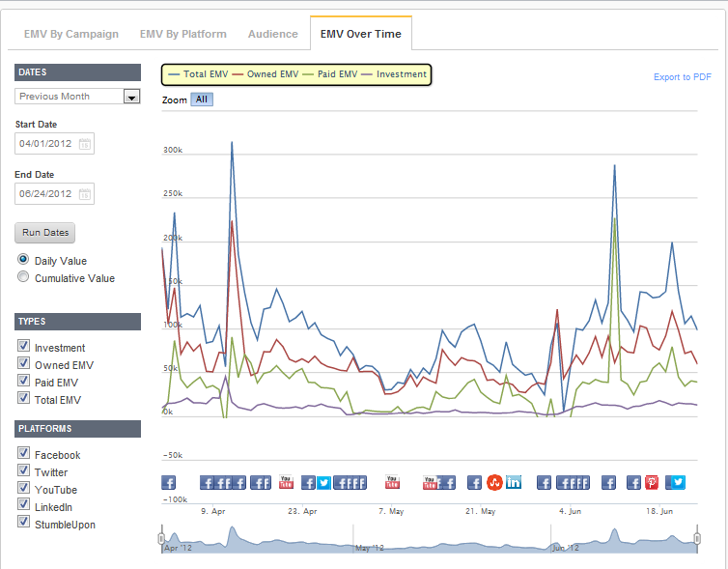This screenshot has height=569, width=728.
Task: Open the Previous Month dates dropdown
Action: coord(131,97)
